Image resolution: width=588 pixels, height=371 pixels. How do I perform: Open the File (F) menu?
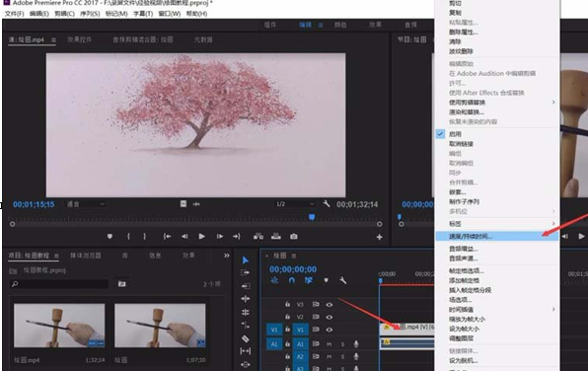tap(14, 14)
